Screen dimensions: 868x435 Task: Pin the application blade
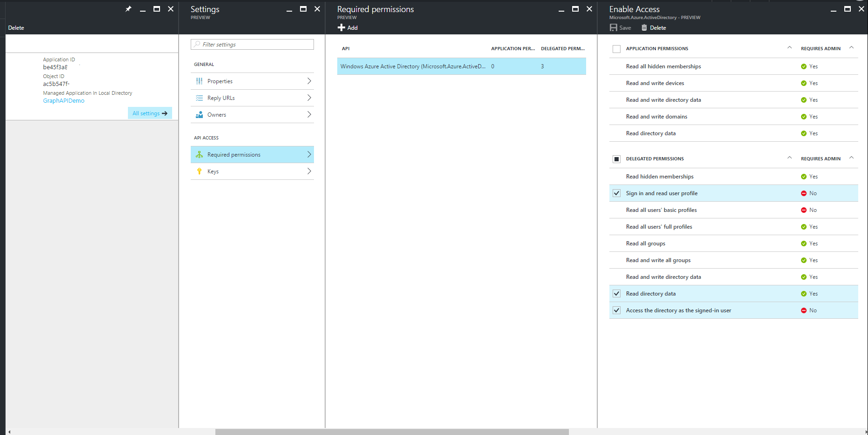click(x=128, y=9)
